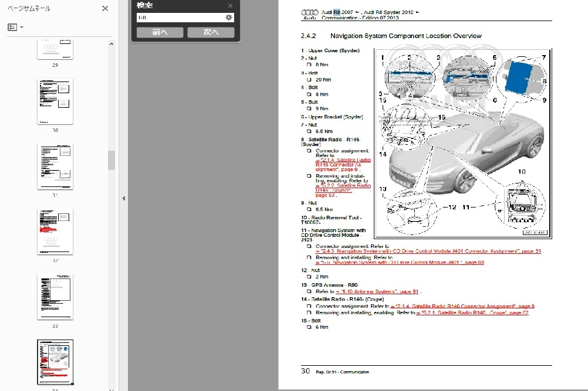Screen dimensions: 588x391
Task: Open page 32 thumbnail
Action: (x=55, y=232)
